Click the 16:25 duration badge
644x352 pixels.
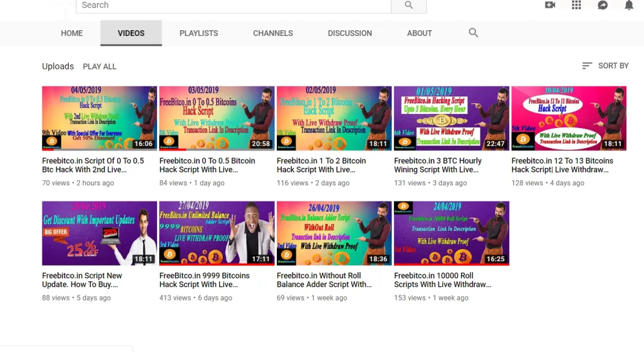495,259
